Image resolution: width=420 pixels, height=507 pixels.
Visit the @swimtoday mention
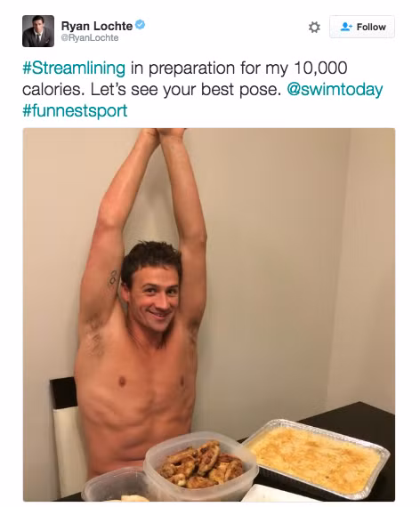click(335, 90)
